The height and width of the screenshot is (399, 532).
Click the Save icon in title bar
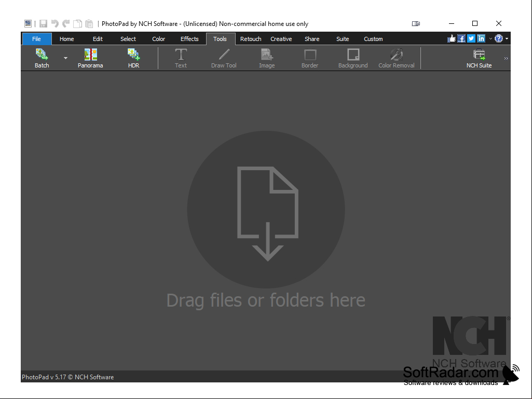(43, 24)
